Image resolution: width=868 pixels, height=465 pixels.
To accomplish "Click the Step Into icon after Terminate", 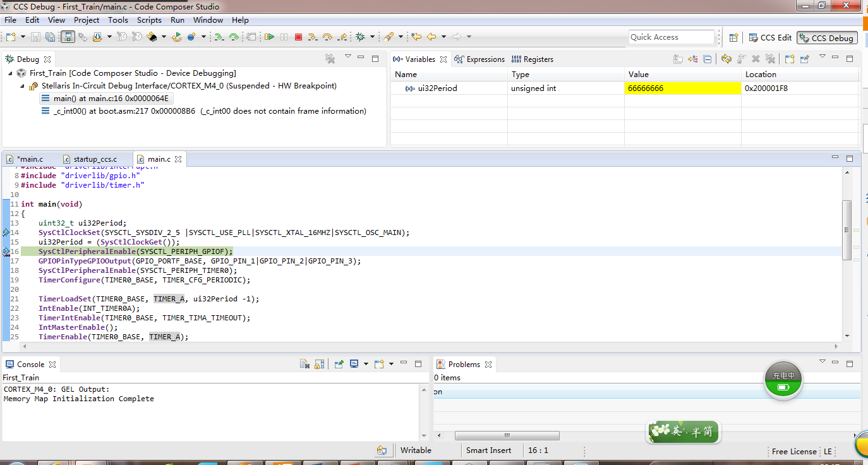I will click(312, 37).
